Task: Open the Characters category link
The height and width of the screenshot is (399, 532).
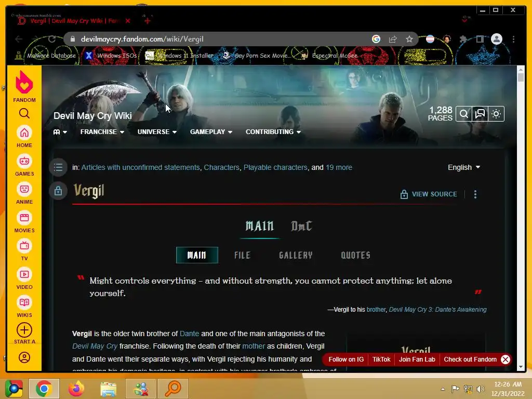Action: click(221, 167)
